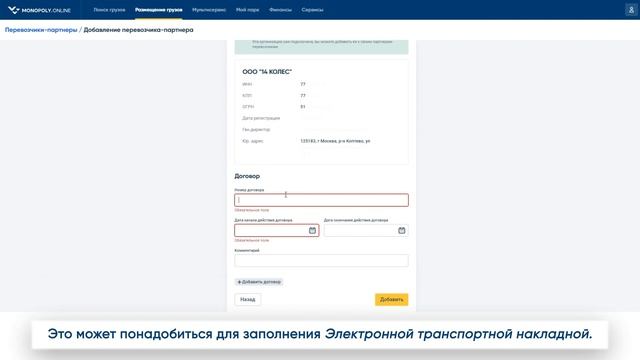Screen dimensions: 640x360
Task: Open the Поиск грузов menu
Action: coord(109,10)
